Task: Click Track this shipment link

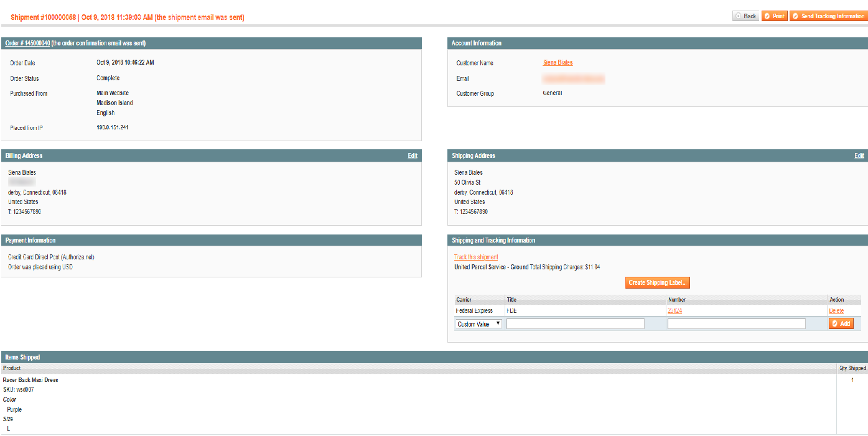Action: (x=475, y=257)
